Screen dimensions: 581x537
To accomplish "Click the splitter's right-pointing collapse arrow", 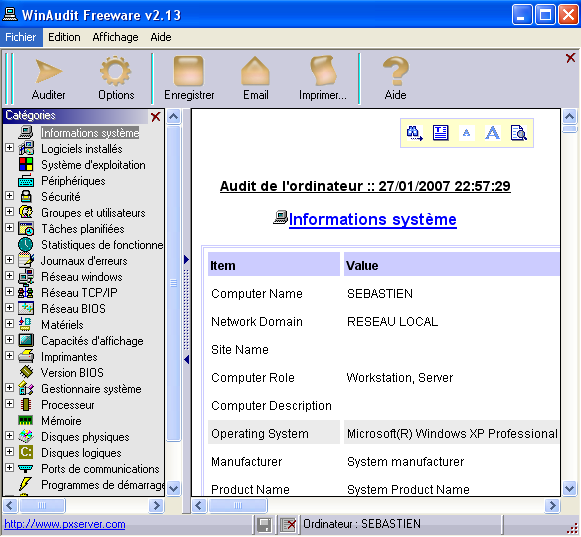I will (186, 259).
